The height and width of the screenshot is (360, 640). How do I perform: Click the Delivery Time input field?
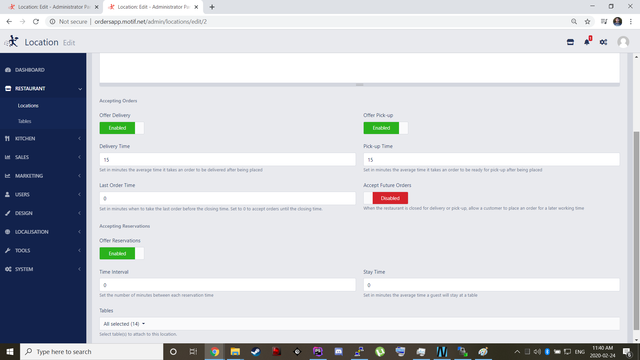point(227,160)
